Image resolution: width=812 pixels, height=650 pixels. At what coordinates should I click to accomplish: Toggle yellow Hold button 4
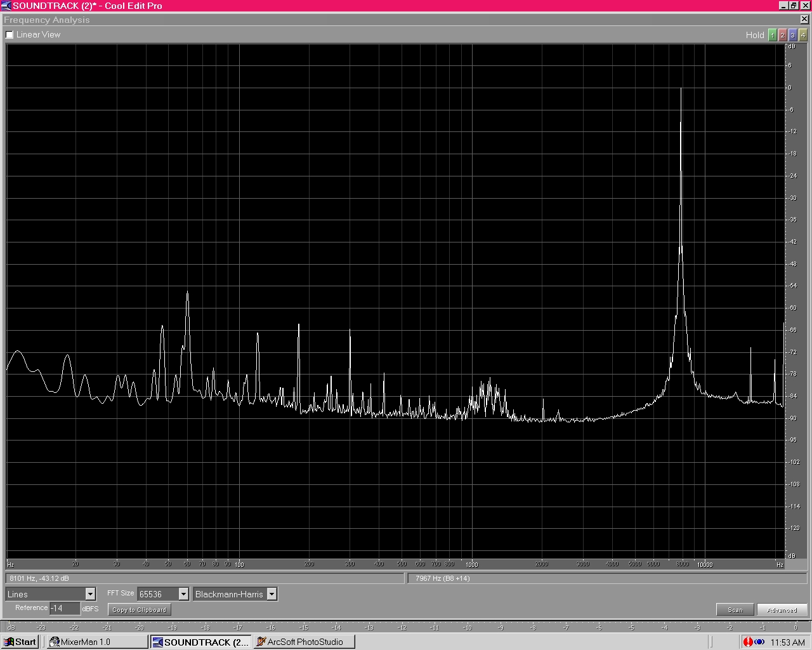point(802,35)
